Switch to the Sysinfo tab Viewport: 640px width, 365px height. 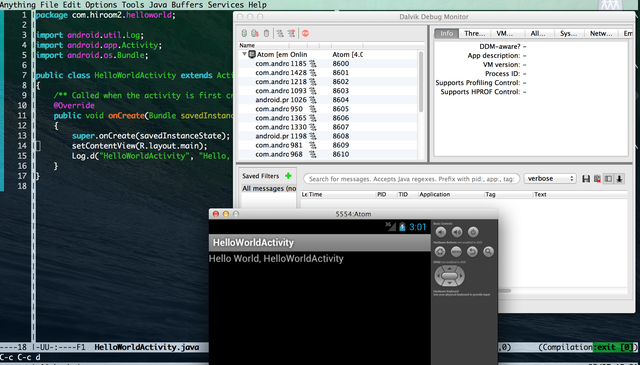pyautogui.click(x=568, y=33)
